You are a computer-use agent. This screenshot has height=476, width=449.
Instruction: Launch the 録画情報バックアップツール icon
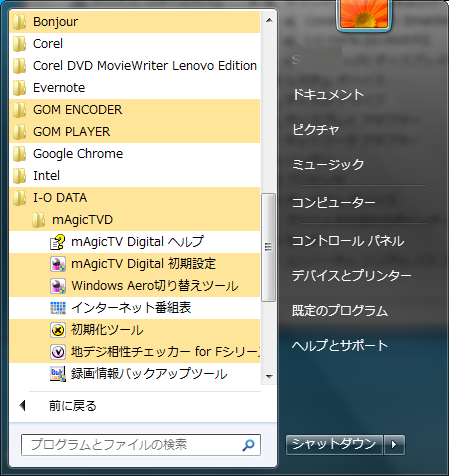click(57, 374)
